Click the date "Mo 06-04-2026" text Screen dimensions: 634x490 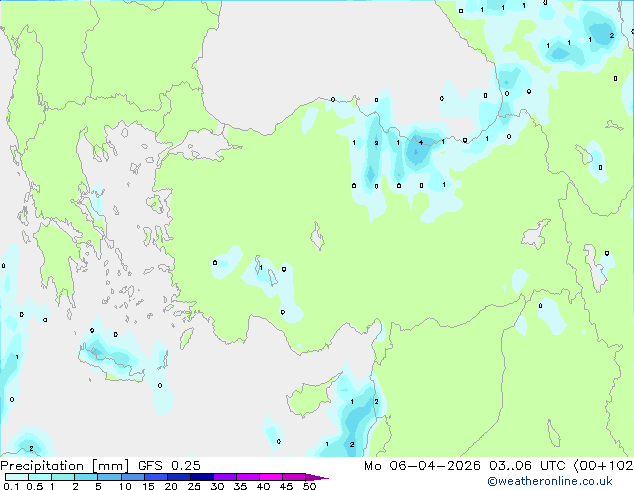422,466
